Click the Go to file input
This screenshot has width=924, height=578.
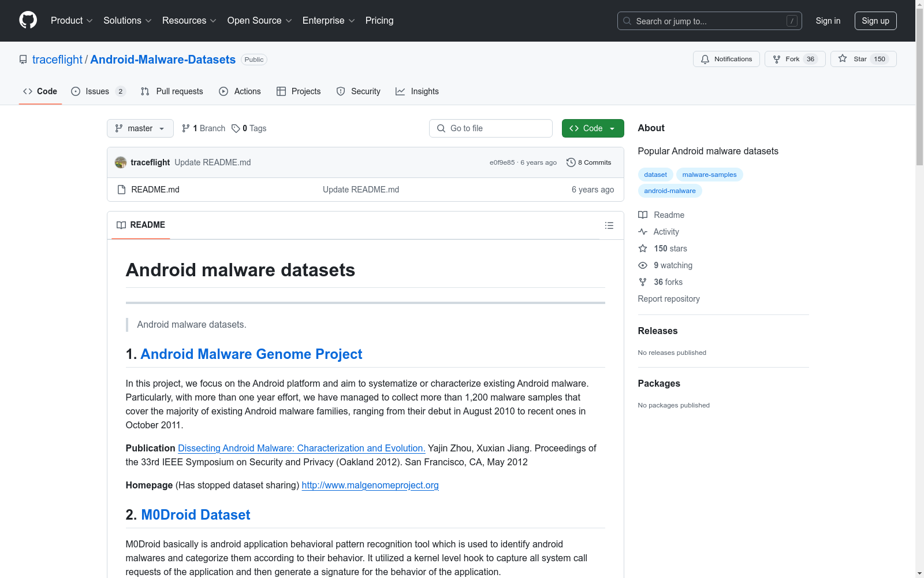(x=491, y=128)
